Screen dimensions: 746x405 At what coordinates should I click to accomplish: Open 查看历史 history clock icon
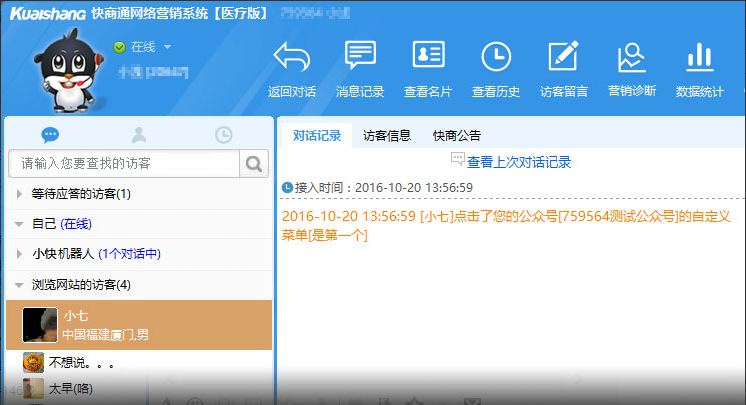point(496,58)
